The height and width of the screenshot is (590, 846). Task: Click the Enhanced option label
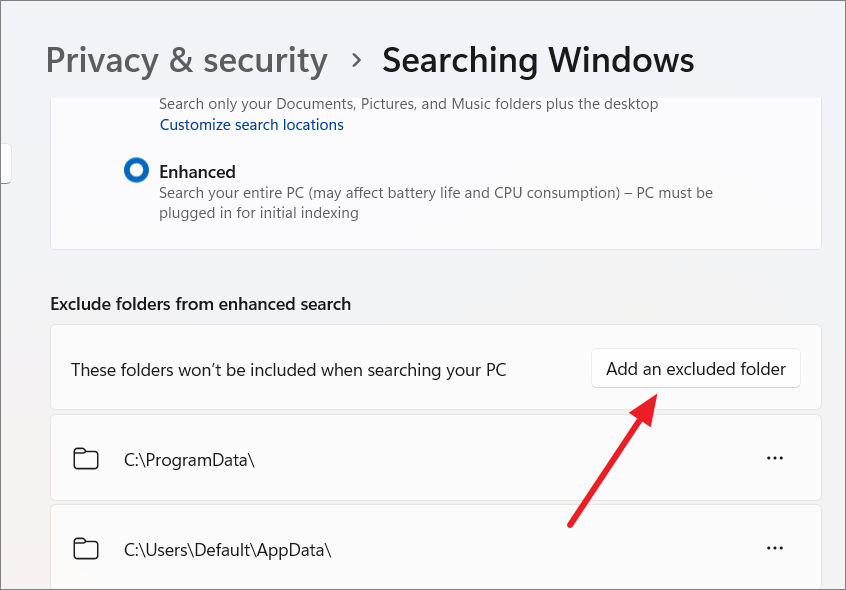coord(197,171)
